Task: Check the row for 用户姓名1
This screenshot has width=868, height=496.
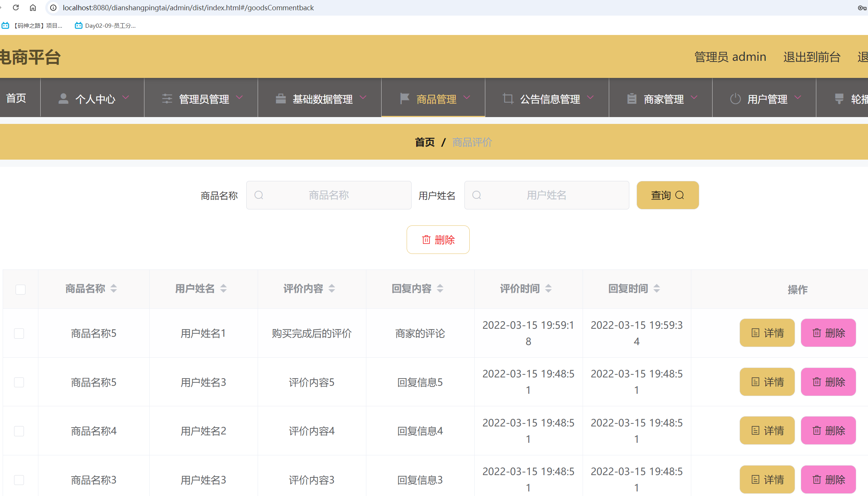Action: pos(19,333)
